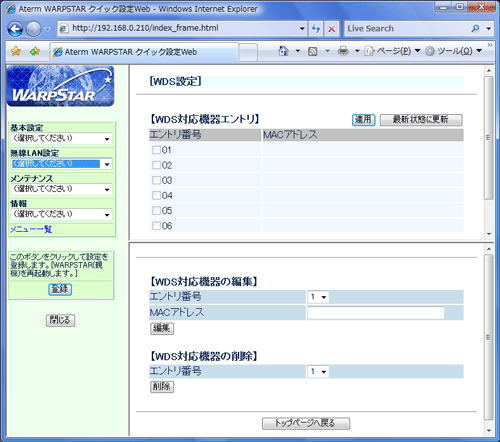Click the 適用 button
This screenshot has width=500, height=442.
363,120
